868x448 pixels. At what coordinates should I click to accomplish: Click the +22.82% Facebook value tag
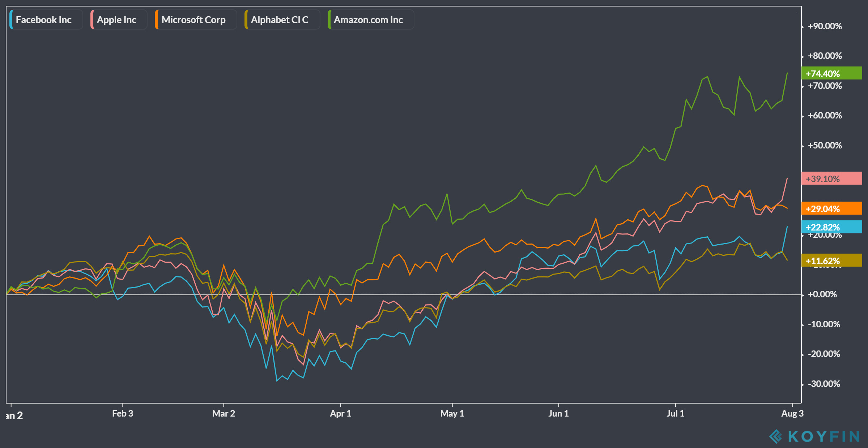tap(831, 227)
